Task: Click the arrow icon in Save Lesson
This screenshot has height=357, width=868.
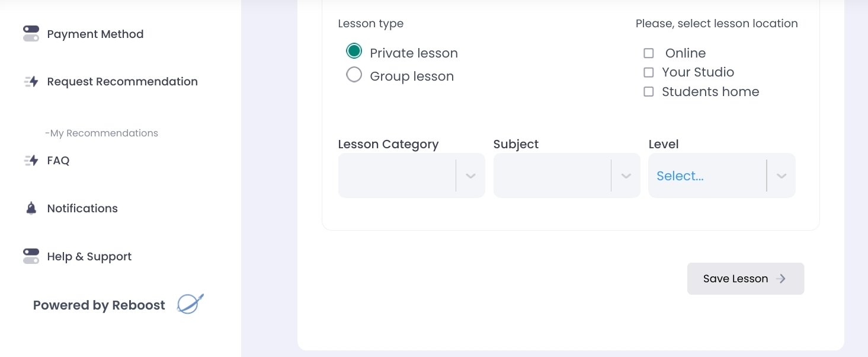Action: (x=781, y=279)
